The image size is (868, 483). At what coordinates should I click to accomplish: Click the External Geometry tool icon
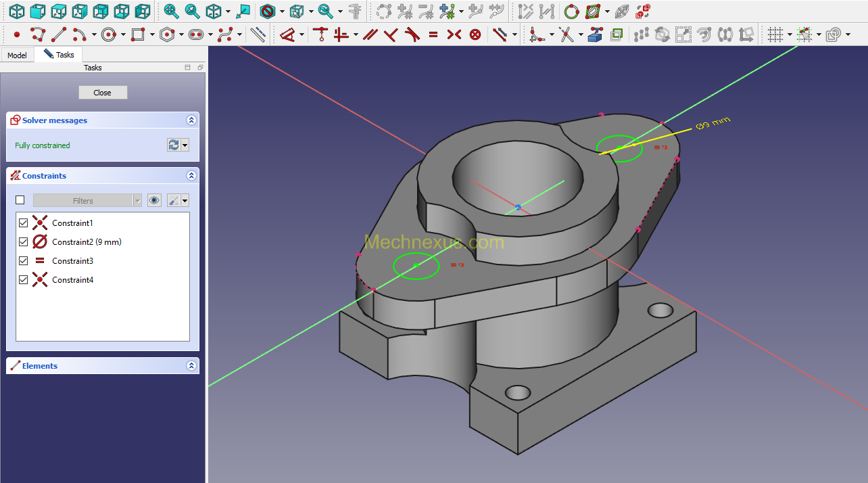coord(595,34)
